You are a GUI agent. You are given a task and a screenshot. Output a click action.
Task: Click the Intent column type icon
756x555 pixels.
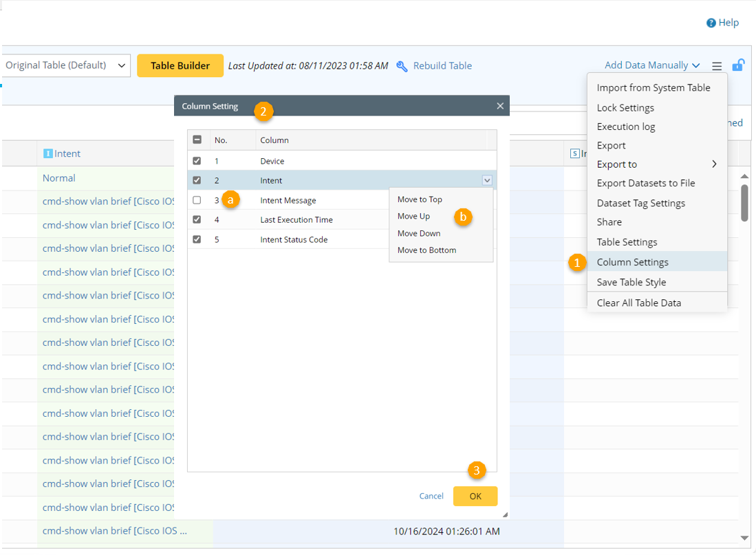tap(48, 154)
